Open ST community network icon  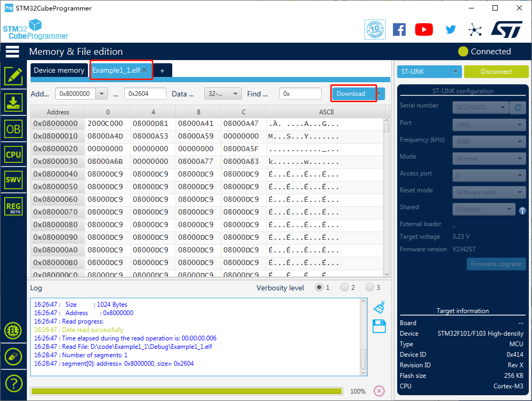coord(475,30)
